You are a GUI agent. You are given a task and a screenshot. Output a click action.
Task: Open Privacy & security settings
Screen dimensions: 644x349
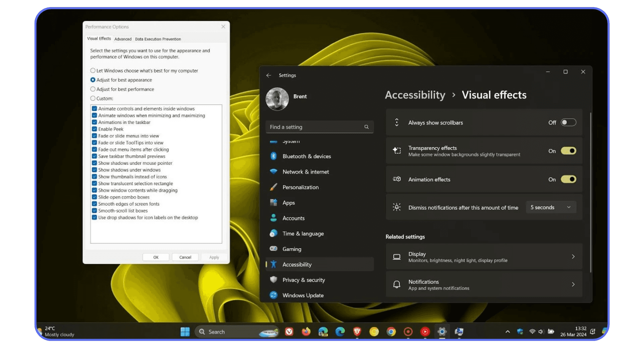pos(304,280)
